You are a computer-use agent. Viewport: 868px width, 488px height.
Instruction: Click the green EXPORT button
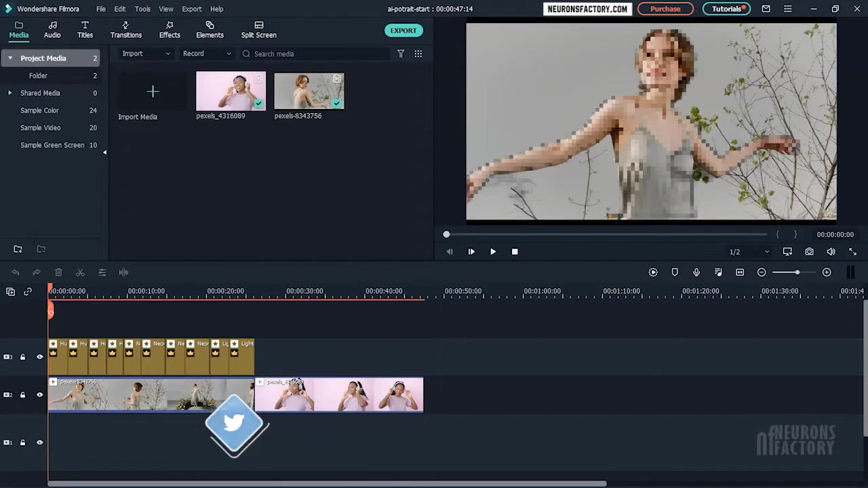pos(403,30)
